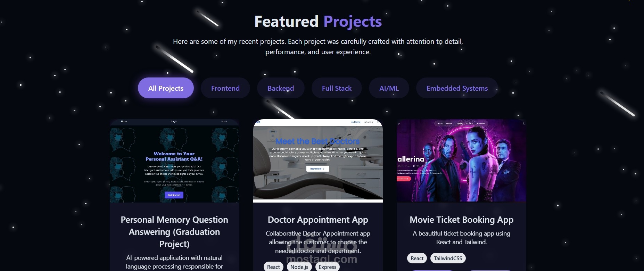Open the Personal Memory project thumbnail
Viewport: 644px width, 271px height.
tap(174, 161)
